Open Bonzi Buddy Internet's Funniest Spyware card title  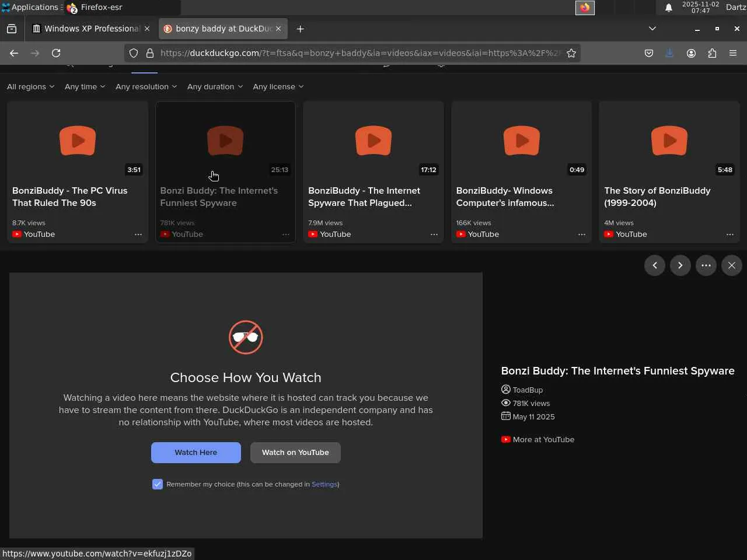click(219, 197)
